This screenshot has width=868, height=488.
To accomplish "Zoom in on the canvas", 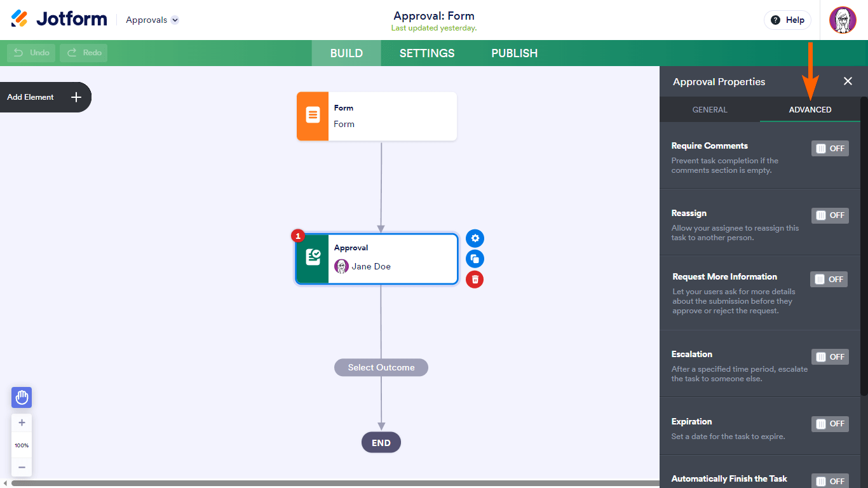I will click(22, 423).
